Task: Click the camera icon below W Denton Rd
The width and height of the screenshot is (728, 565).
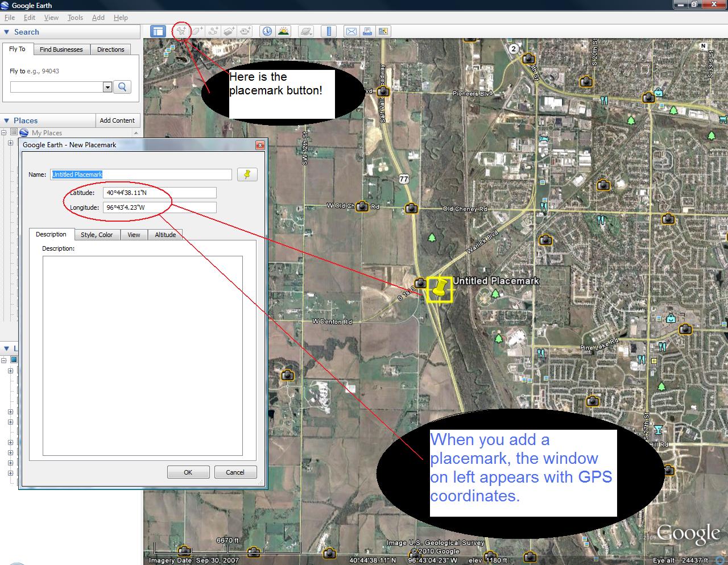Action: (x=287, y=375)
